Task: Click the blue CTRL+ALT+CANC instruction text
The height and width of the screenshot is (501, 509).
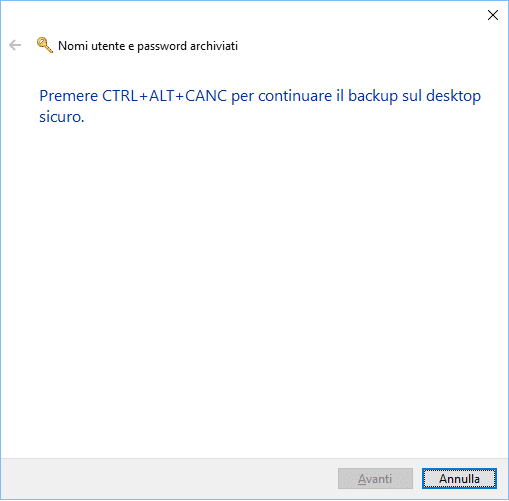Action: click(x=260, y=106)
